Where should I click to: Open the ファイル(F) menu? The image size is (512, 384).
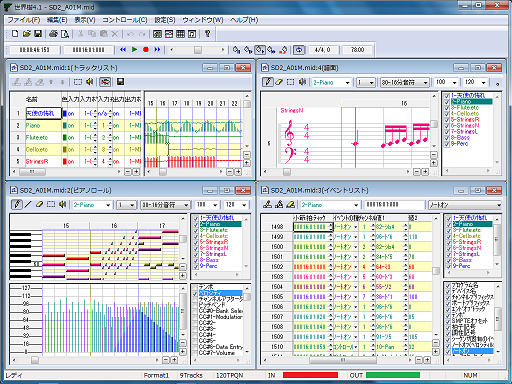[x=24, y=20]
